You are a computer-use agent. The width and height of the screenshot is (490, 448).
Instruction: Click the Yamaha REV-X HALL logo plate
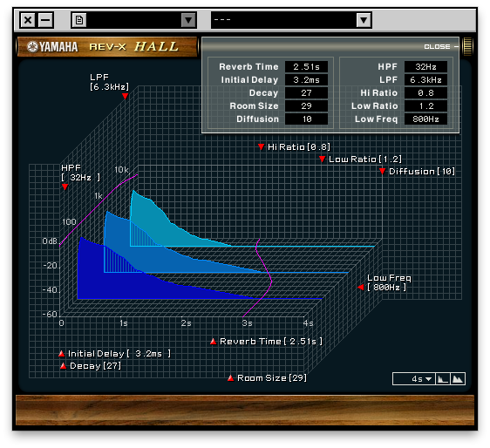click(107, 47)
